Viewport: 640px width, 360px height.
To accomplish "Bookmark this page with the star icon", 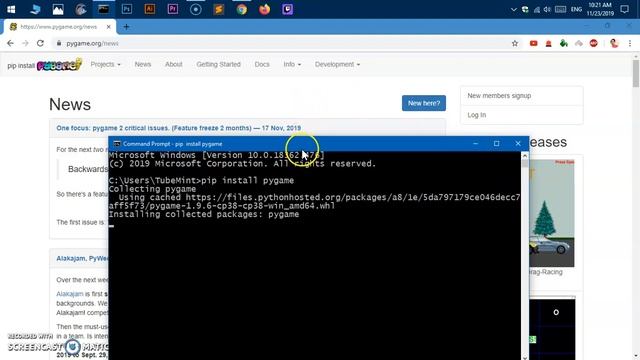I will [x=515, y=43].
